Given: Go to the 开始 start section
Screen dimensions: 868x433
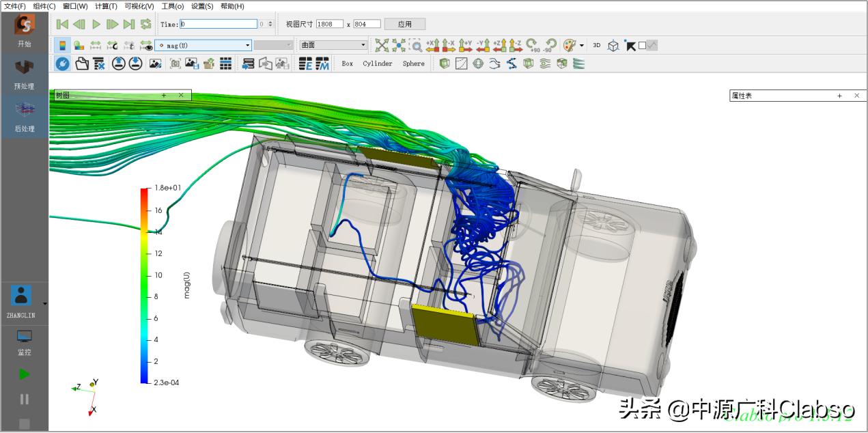Looking at the screenshot, I should click(x=25, y=31).
